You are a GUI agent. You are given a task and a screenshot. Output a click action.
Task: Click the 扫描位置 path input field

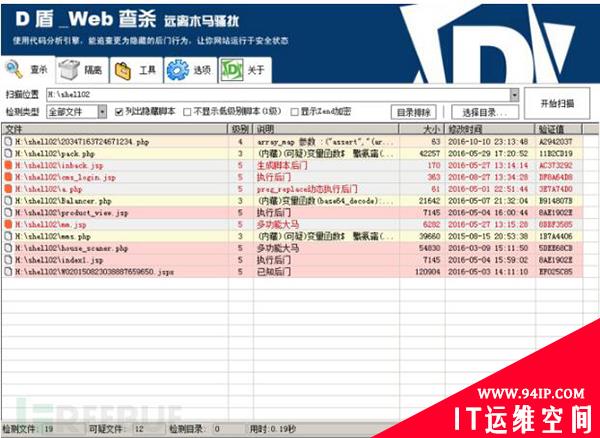click(x=278, y=94)
